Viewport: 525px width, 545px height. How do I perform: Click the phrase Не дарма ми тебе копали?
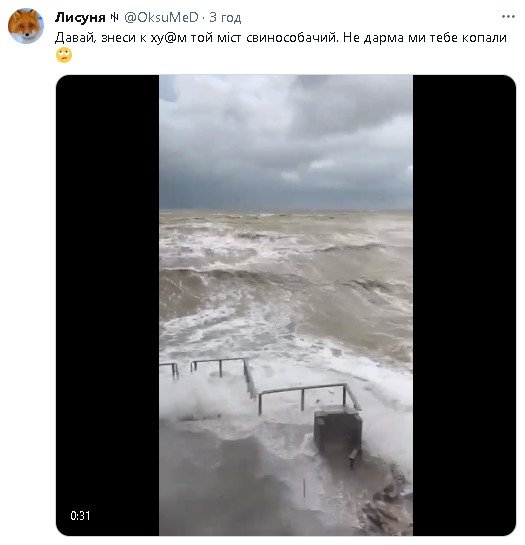click(x=425, y=38)
